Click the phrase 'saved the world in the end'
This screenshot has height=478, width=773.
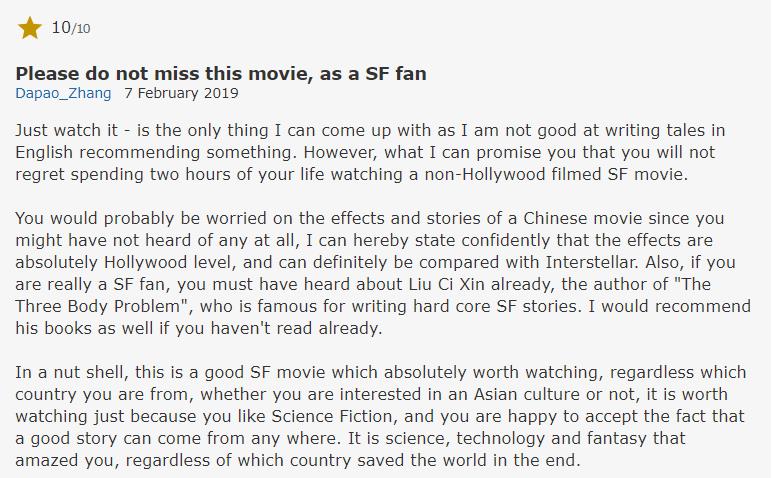479,462
